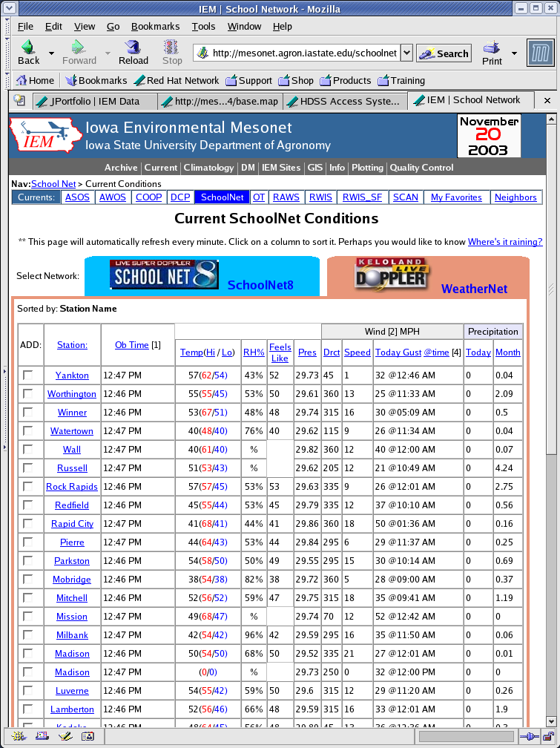Select the ASOS currents network tab
Viewport: 560px width, 748px height.
pos(77,197)
